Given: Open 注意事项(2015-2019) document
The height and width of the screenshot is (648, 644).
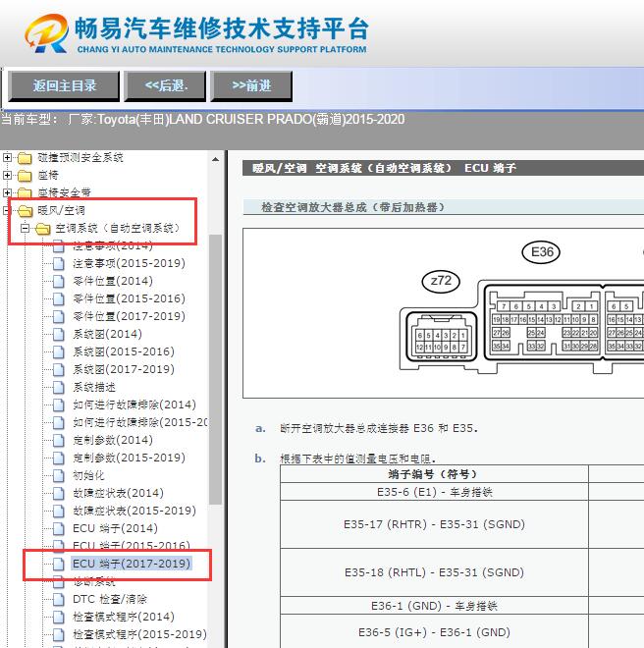Looking at the screenshot, I should (x=129, y=263).
